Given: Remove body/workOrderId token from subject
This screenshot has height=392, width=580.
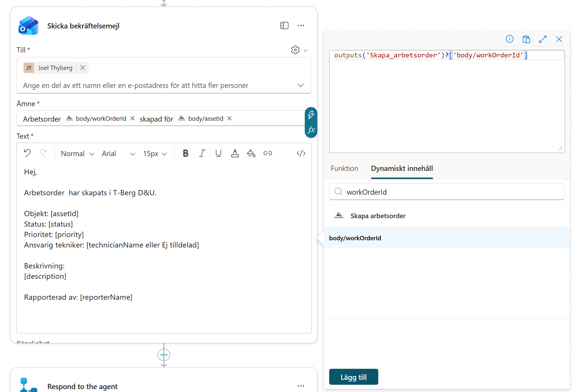Looking at the screenshot, I should [132, 118].
